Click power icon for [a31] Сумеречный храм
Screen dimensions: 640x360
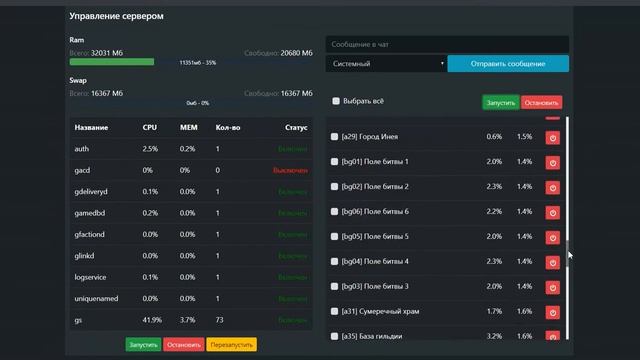click(553, 313)
